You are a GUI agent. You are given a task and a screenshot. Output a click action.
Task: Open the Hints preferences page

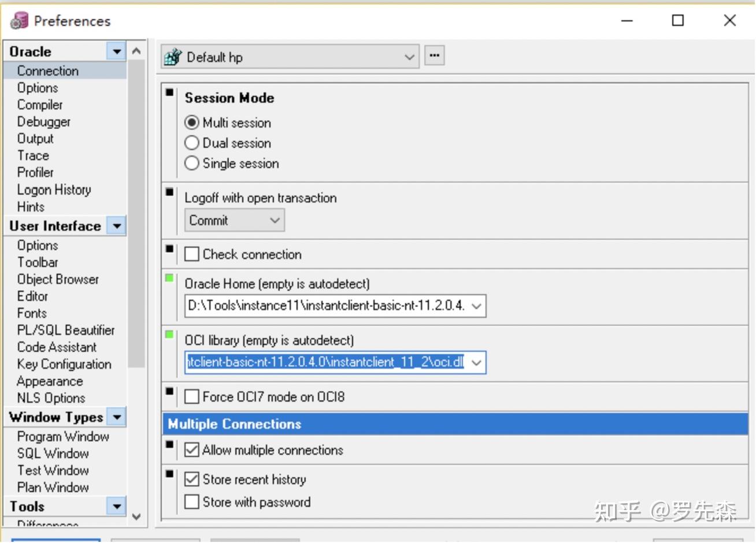tap(31, 207)
